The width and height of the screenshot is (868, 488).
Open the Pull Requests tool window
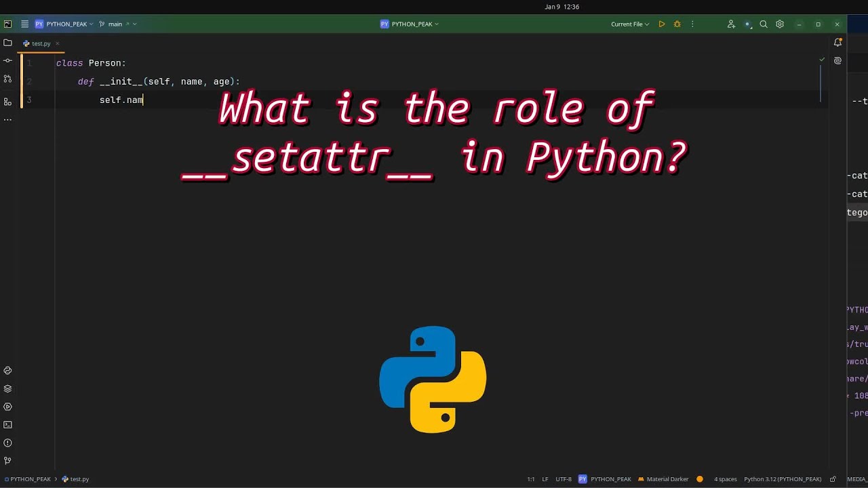click(7, 79)
